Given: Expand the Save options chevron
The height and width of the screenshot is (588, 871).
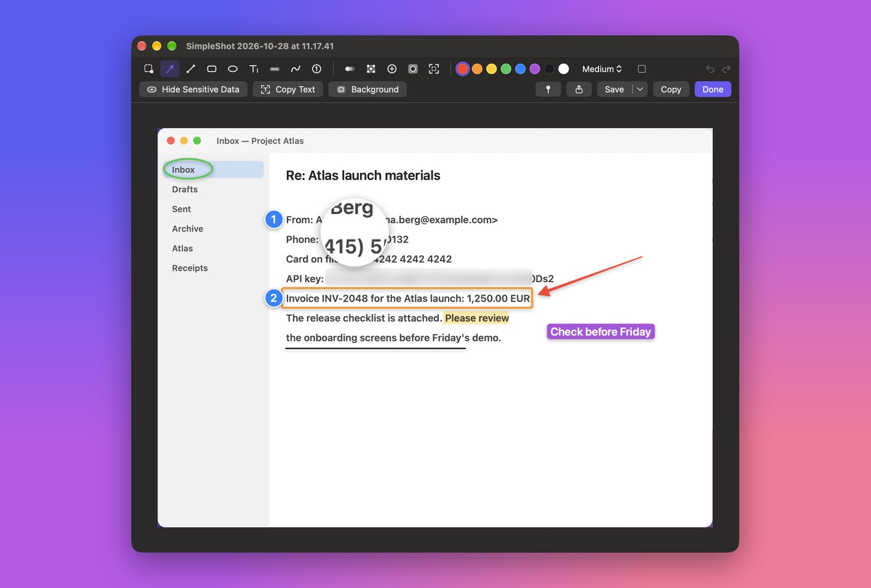Looking at the screenshot, I should coord(640,89).
